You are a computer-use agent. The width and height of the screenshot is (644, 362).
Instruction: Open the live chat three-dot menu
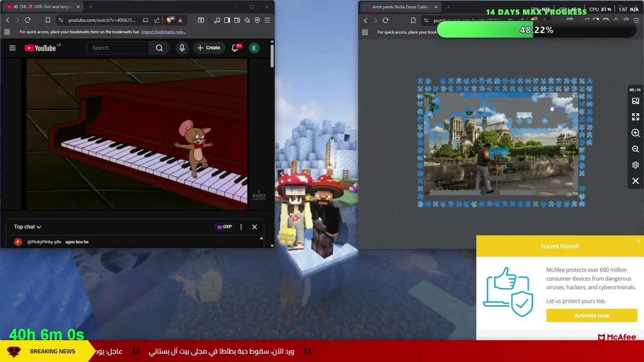241,227
